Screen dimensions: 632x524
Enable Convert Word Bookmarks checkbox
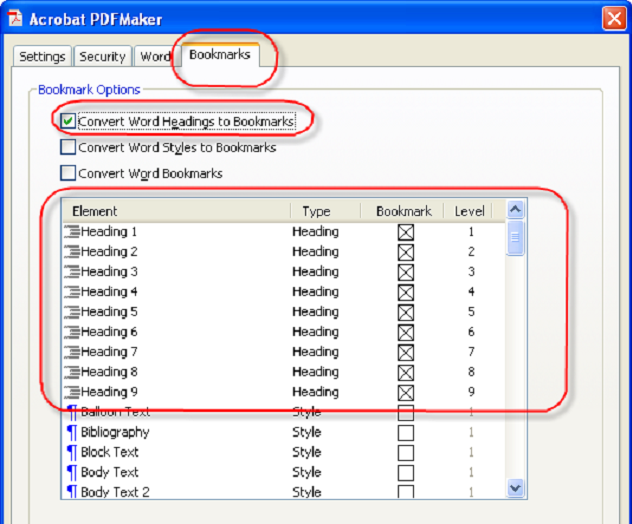click(68, 173)
